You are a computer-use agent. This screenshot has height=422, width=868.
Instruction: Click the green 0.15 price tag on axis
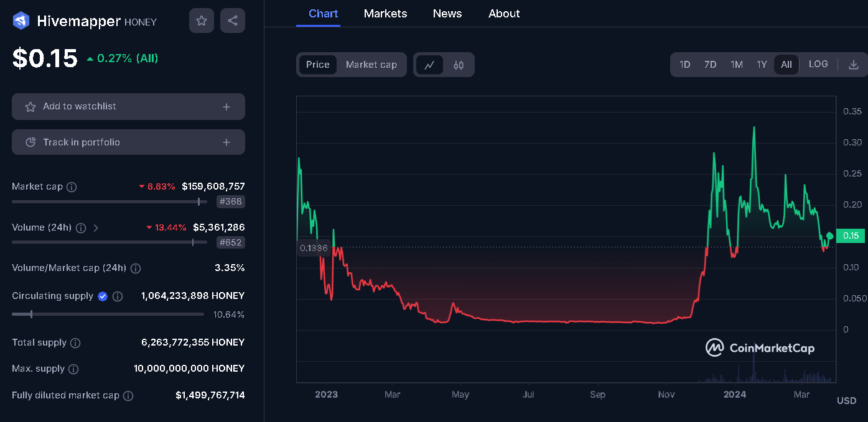pyautogui.click(x=851, y=236)
